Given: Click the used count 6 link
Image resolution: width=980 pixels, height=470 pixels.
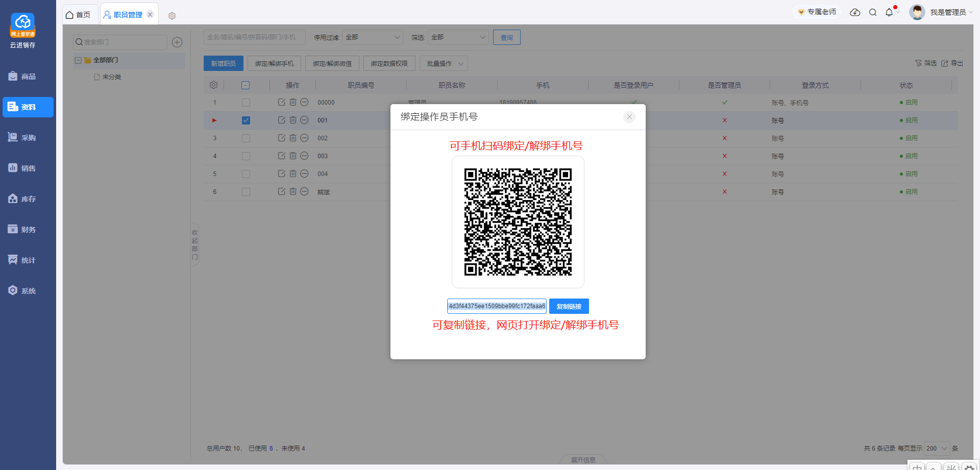Looking at the screenshot, I should click(271, 449).
